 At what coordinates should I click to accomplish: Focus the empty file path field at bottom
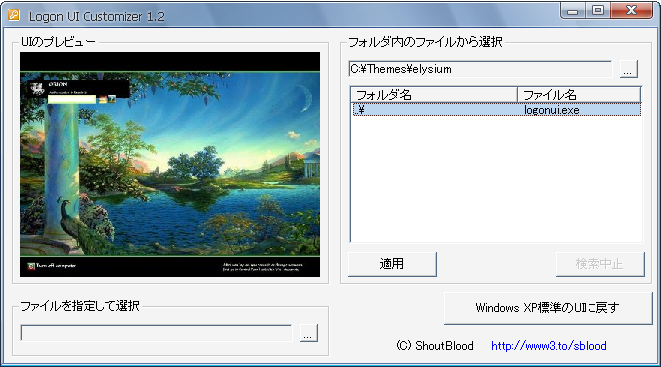[x=156, y=333]
